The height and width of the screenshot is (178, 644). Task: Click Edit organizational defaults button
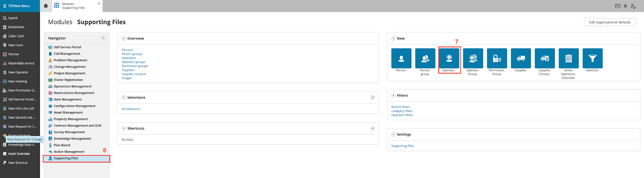(x=609, y=22)
